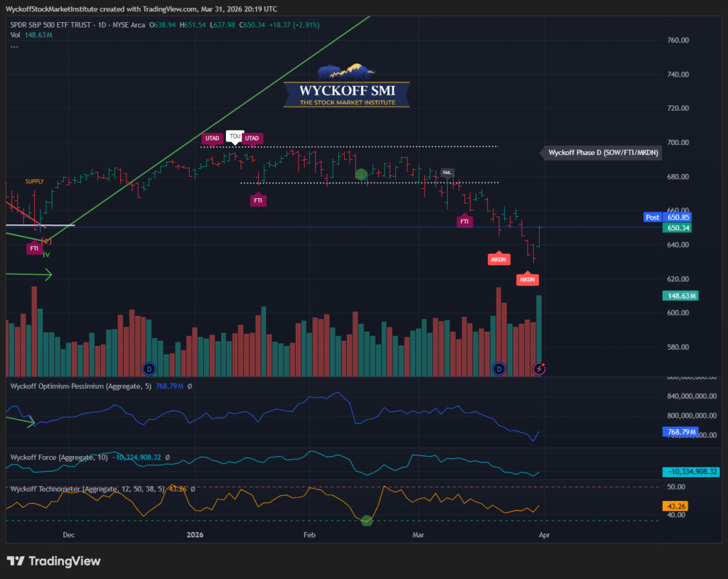This screenshot has width=728, height=579.
Task: Click the TradingView logo at bottom left
Action: pyautogui.click(x=54, y=561)
